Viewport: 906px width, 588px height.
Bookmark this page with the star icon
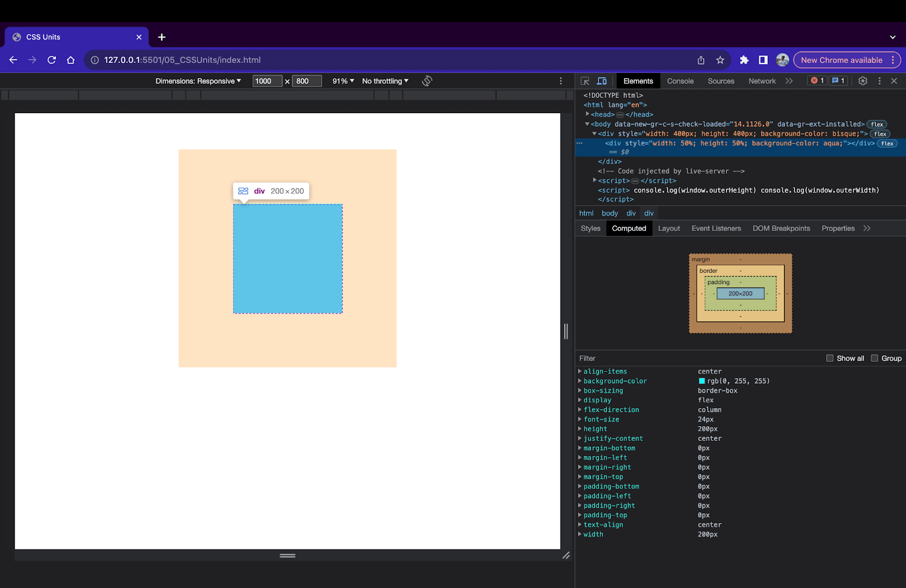coord(720,60)
